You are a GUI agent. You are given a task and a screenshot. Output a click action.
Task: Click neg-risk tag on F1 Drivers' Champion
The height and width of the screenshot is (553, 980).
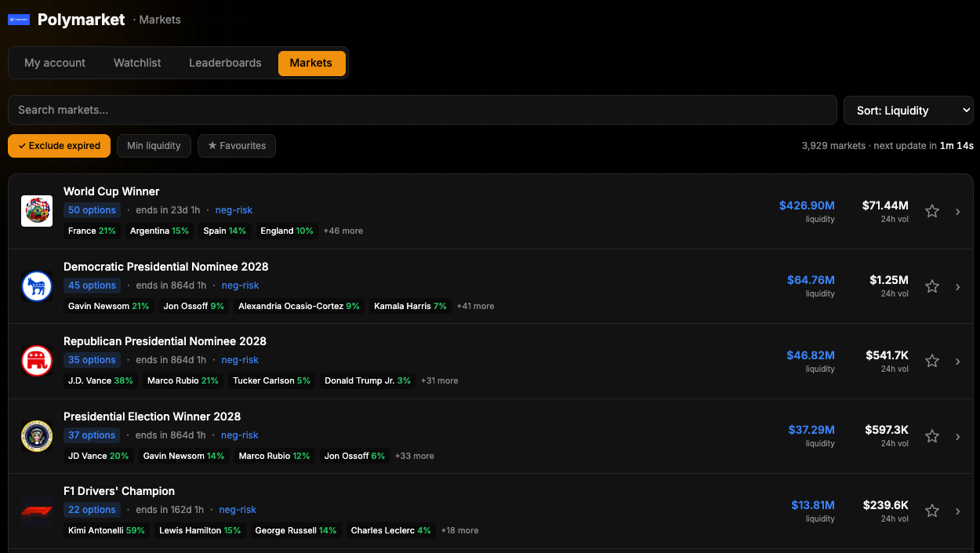(238, 510)
